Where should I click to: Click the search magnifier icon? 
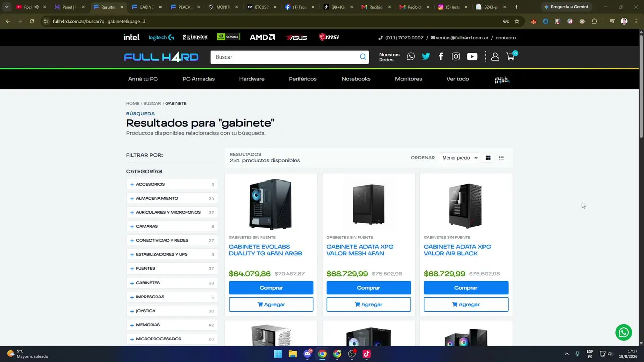click(x=363, y=57)
